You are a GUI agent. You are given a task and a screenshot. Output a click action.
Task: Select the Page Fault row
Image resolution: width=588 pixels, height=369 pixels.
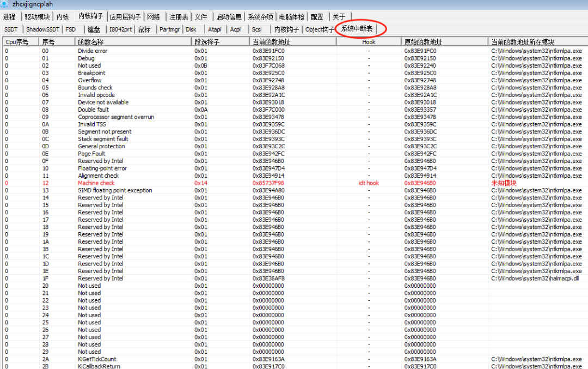pyautogui.click(x=296, y=154)
